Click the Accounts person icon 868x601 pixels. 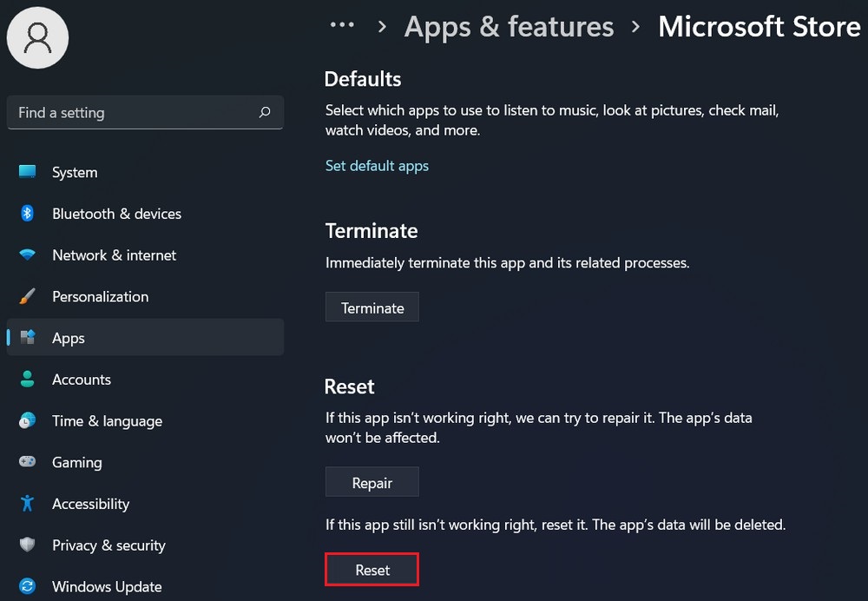pos(27,379)
